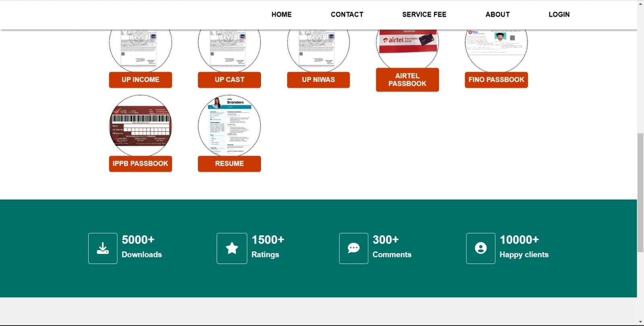Click the UP INCOME button
This screenshot has width=644, height=326.
click(141, 80)
